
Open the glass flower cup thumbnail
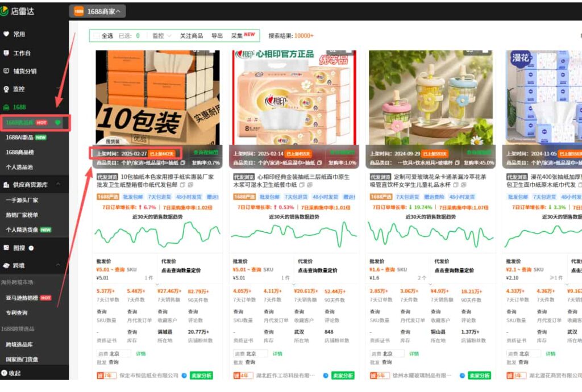431,98
